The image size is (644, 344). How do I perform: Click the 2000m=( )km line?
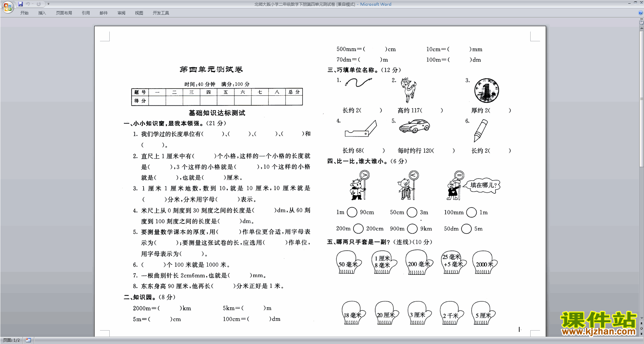(162, 308)
